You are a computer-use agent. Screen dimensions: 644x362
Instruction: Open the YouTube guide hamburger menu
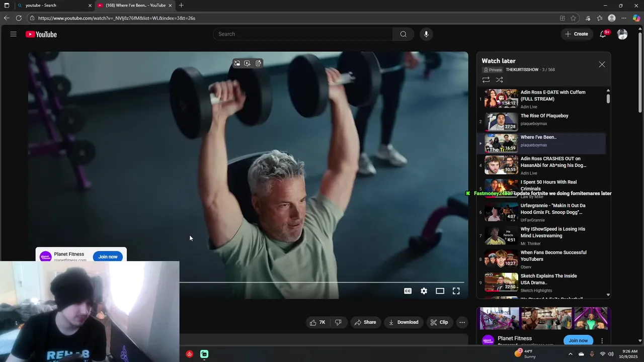point(14,34)
